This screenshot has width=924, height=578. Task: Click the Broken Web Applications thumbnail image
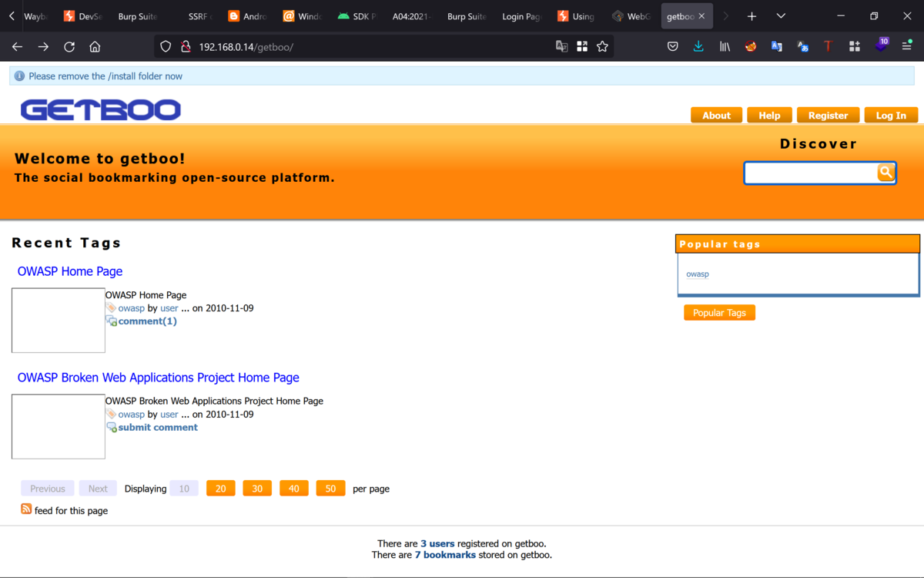pyautogui.click(x=59, y=427)
